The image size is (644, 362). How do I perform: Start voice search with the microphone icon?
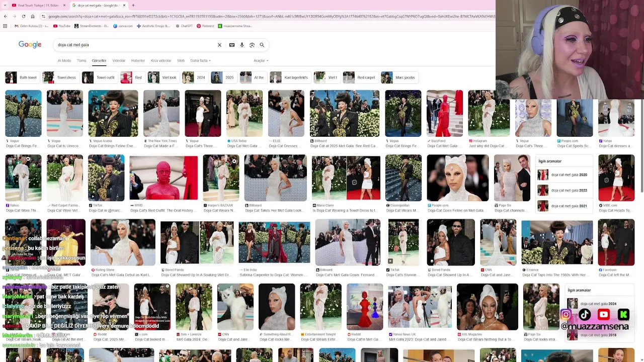tap(242, 45)
